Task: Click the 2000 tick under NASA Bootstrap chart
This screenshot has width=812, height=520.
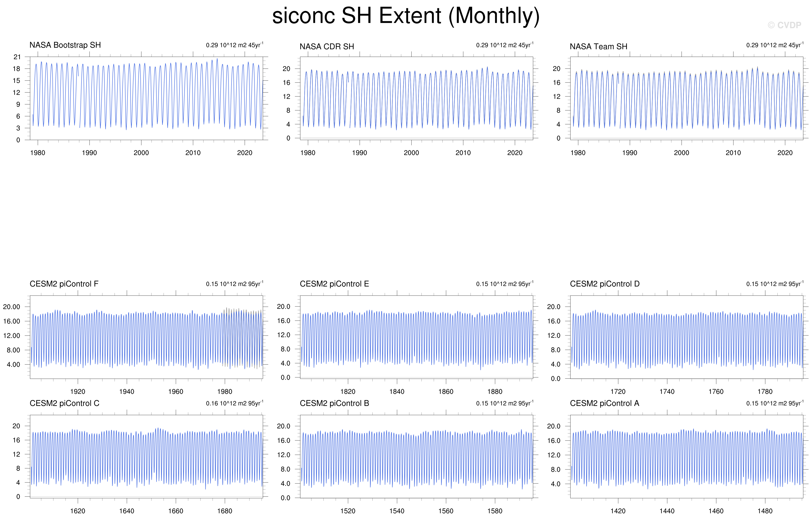Action: click(141, 153)
